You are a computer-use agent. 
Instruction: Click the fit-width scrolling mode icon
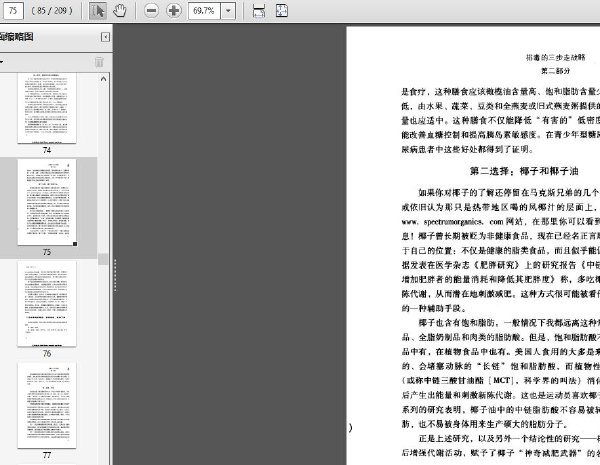pos(259,11)
